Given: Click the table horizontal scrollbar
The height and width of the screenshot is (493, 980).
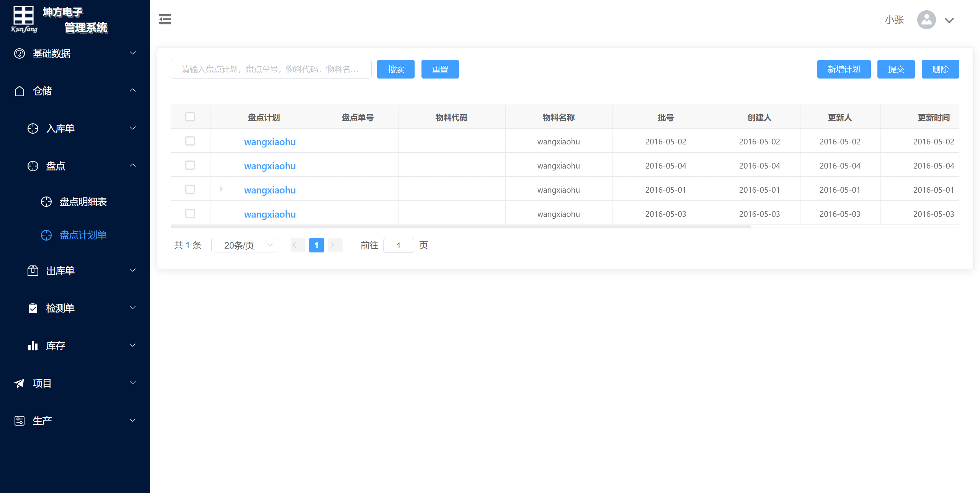Looking at the screenshot, I should pos(461,226).
